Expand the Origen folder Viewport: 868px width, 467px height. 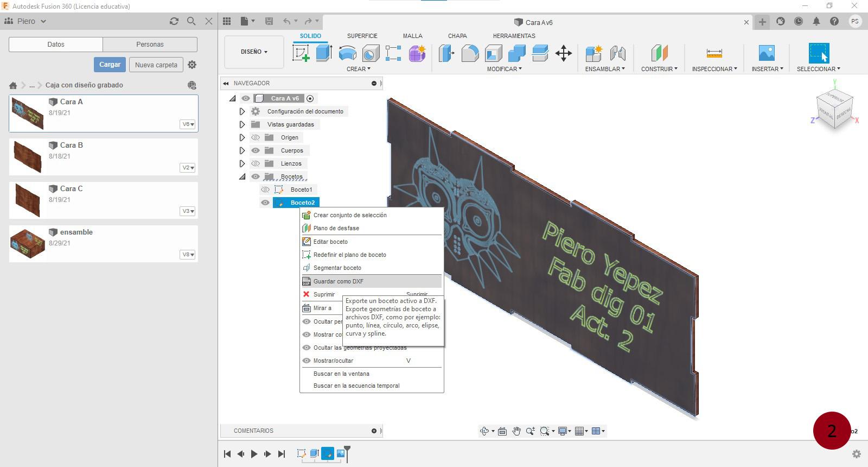pyautogui.click(x=242, y=137)
